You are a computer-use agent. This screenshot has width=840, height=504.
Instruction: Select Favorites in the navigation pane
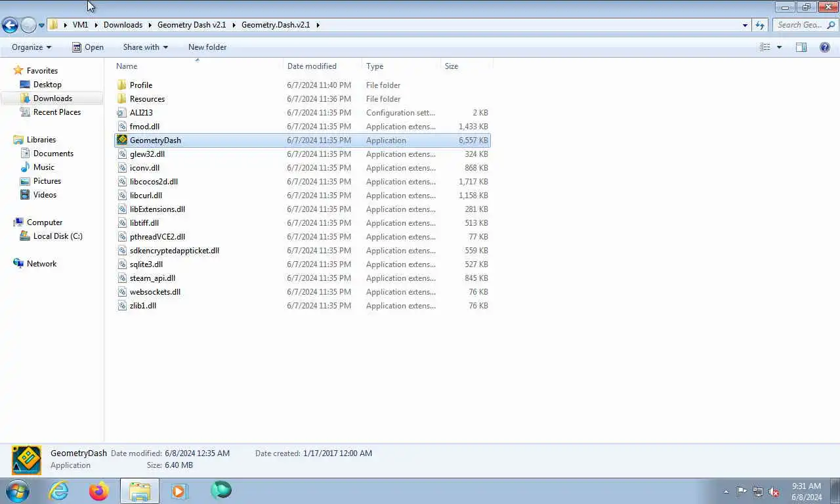(x=42, y=71)
